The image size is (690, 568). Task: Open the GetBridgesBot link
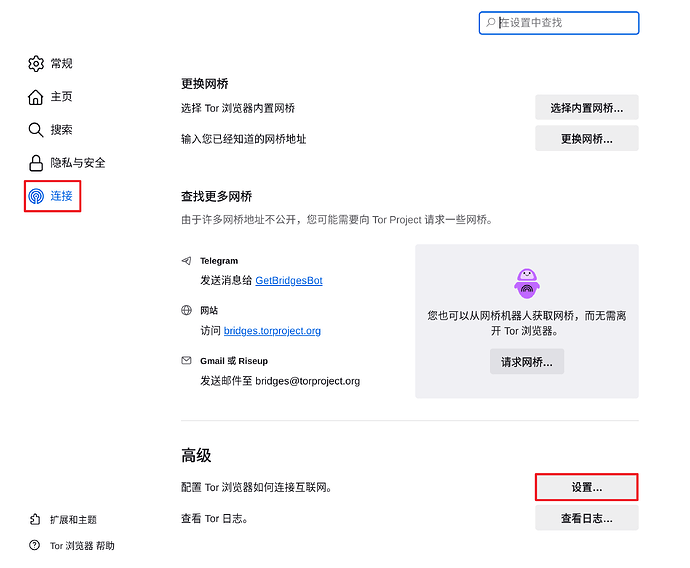[x=289, y=281]
